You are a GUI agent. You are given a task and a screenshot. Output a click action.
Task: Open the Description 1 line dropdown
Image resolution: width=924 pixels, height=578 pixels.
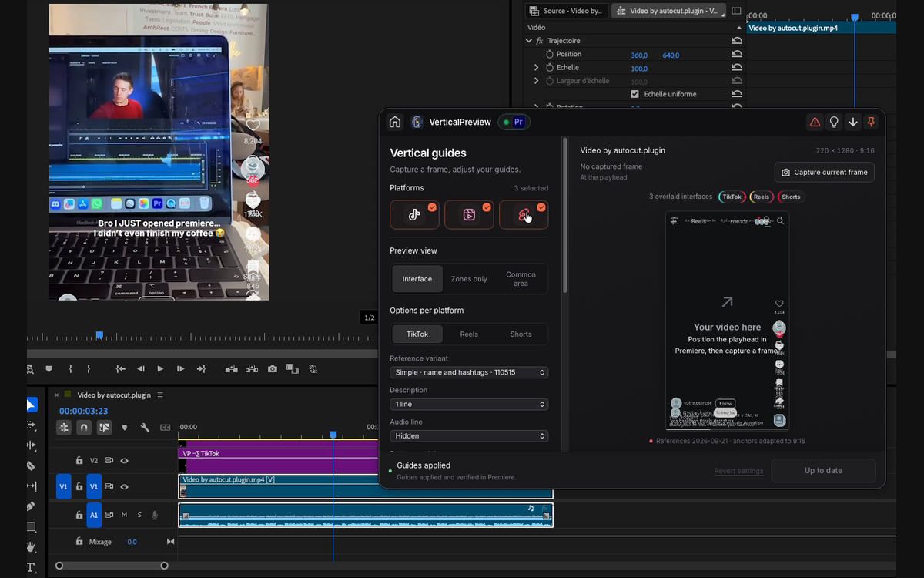(469, 404)
